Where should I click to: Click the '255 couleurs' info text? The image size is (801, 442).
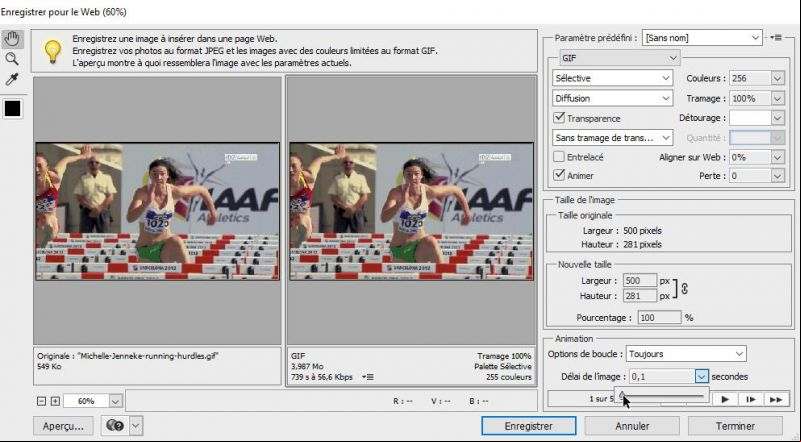508,377
